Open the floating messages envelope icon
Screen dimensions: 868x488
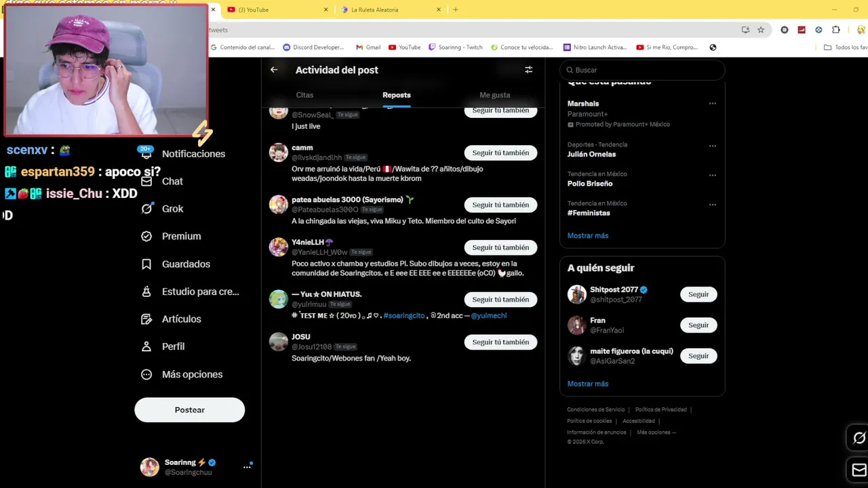(x=859, y=470)
